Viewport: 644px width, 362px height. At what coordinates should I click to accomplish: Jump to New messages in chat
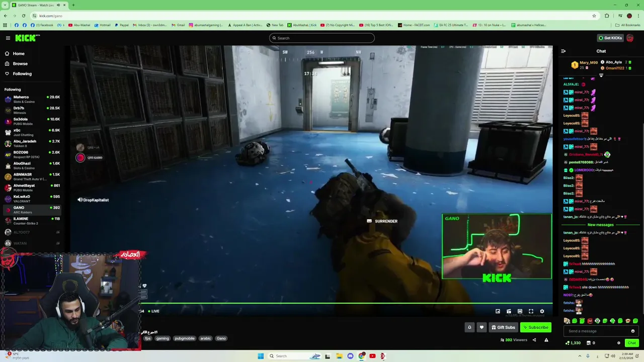(601, 225)
